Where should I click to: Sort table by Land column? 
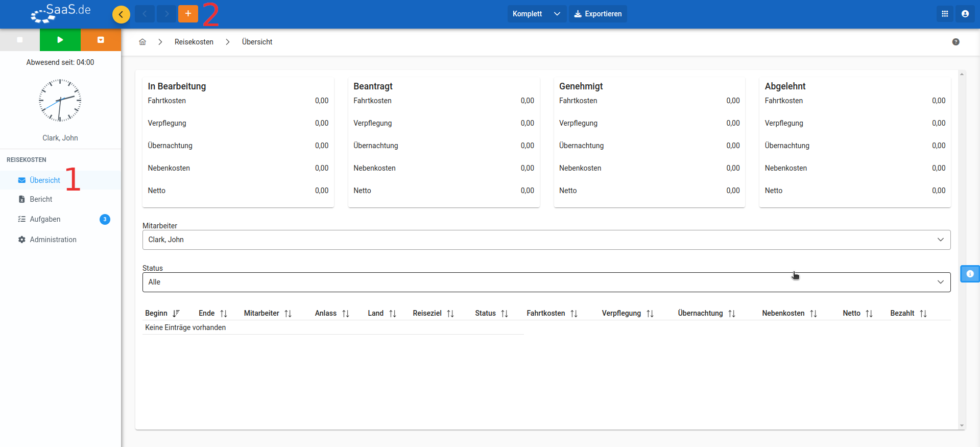coord(382,313)
